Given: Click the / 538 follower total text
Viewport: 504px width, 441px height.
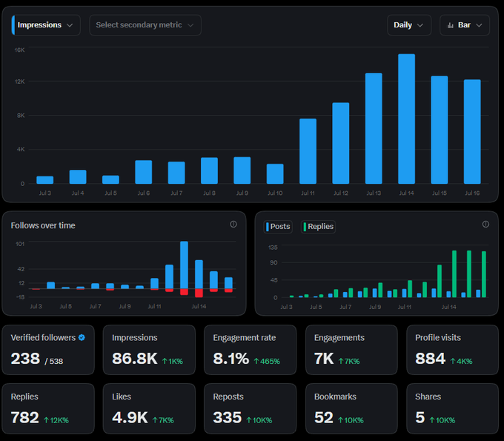Looking at the screenshot, I should [x=54, y=362].
